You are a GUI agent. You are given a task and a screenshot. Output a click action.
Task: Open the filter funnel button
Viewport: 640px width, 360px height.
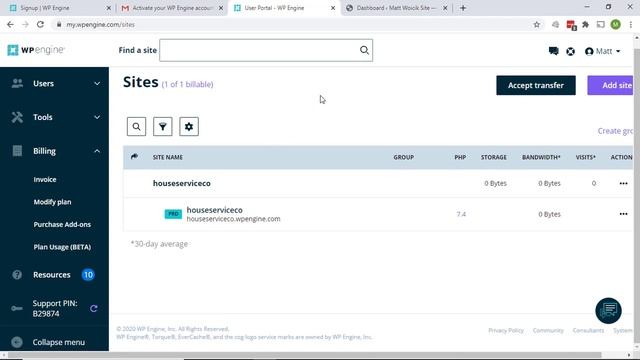(162, 127)
